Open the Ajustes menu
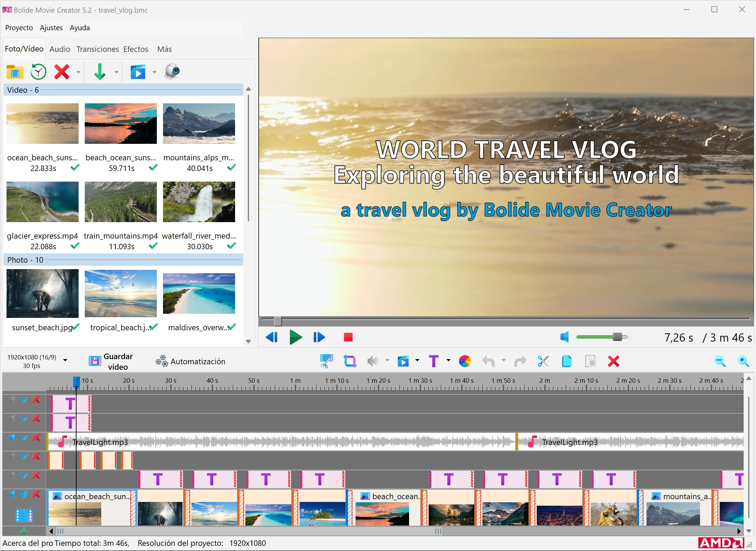The image size is (756, 551). click(x=51, y=28)
